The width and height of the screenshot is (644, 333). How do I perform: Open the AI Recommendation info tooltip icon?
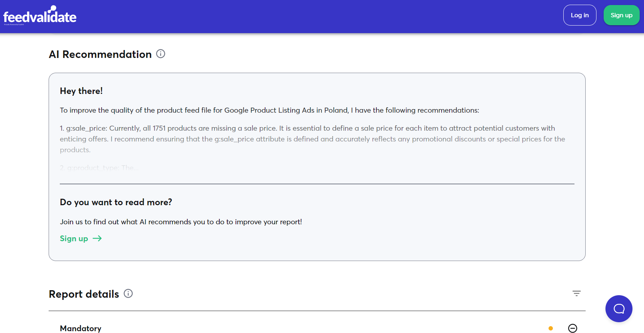[x=161, y=54]
